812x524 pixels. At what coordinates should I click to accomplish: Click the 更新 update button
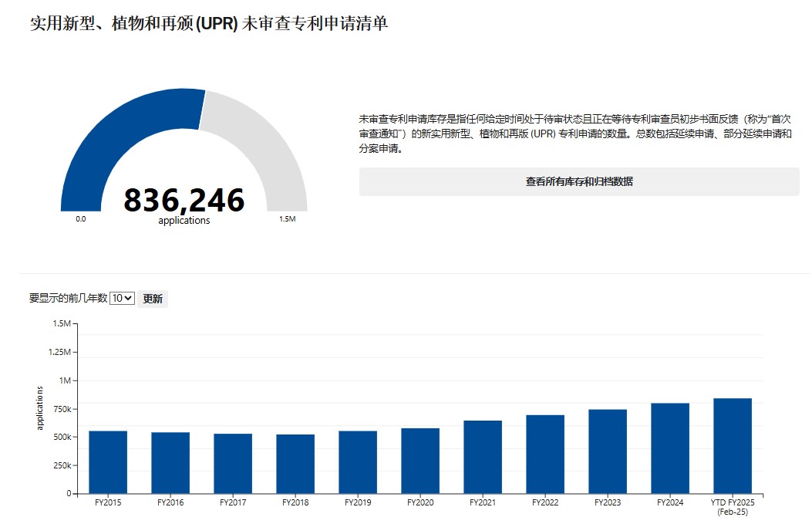[x=153, y=299]
